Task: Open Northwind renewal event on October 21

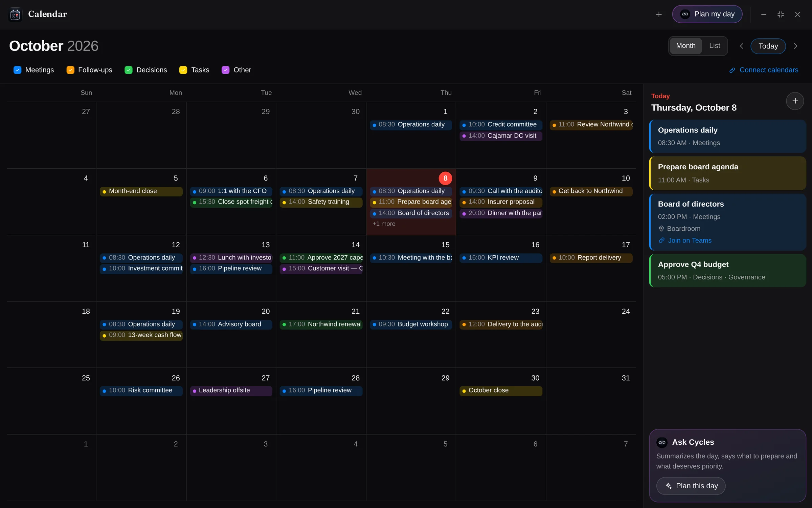Action: tap(321, 324)
